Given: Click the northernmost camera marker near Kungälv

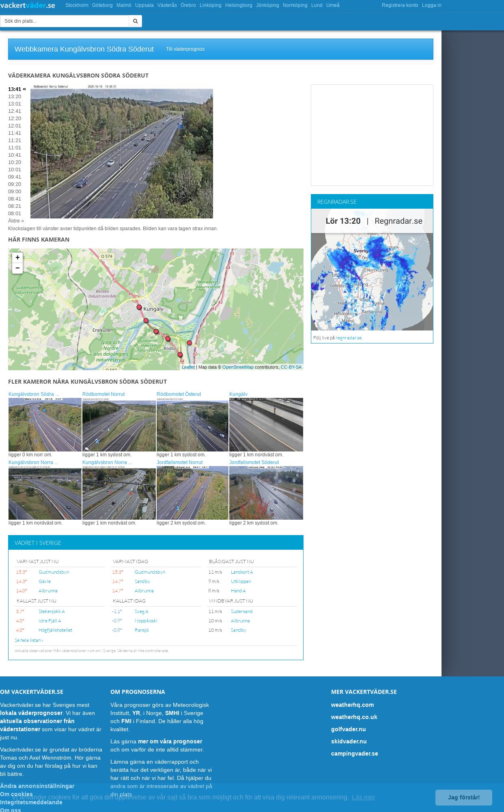Looking at the screenshot, I should click(x=139, y=307).
